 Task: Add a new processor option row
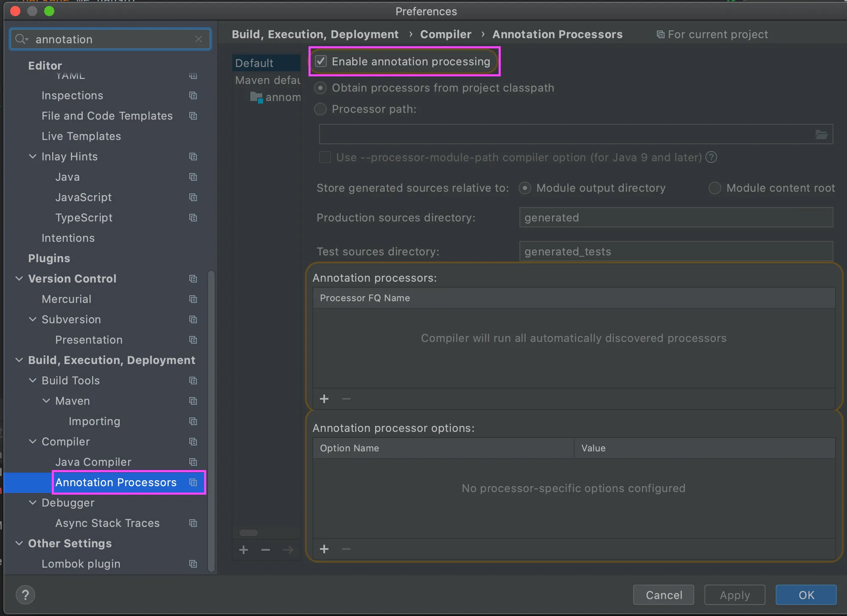click(324, 549)
